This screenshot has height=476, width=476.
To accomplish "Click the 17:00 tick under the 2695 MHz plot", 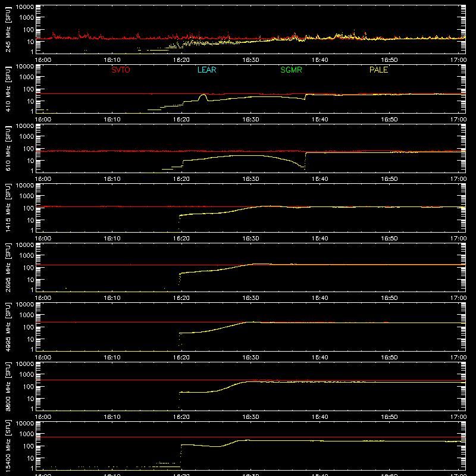I will tap(458, 298).
